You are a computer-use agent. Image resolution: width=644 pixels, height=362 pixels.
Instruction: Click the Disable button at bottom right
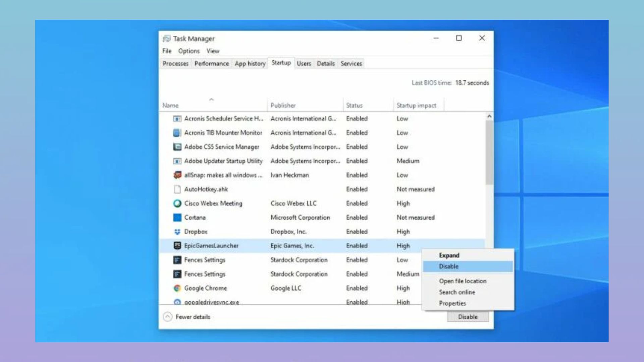pos(468,317)
